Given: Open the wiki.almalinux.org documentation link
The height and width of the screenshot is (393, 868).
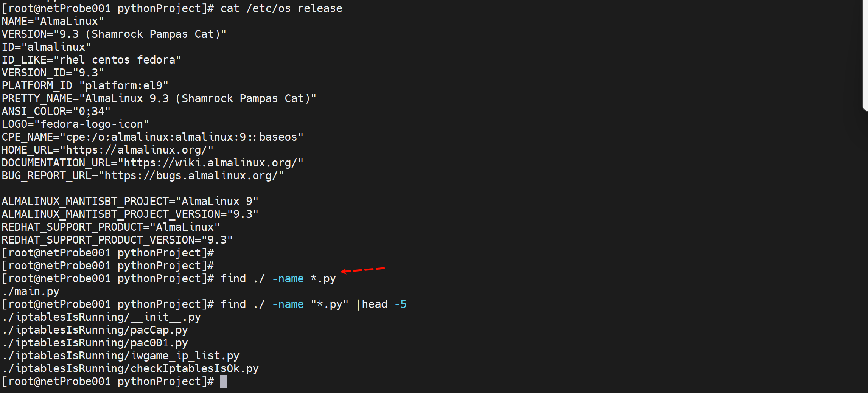Looking at the screenshot, I should pyautogui.click(x=210, y=163).
